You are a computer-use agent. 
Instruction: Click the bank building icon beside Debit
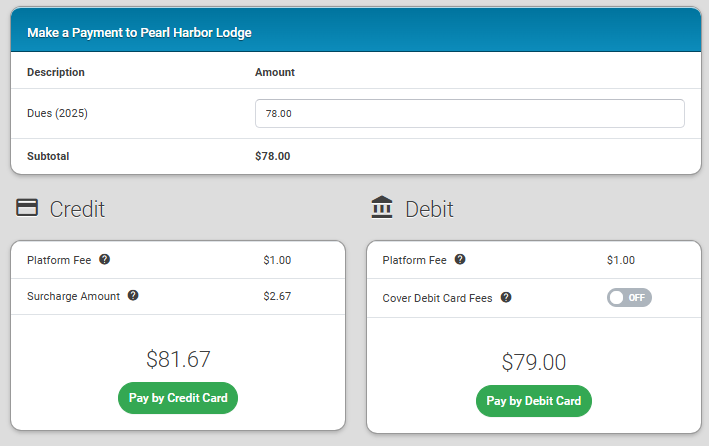382,208
